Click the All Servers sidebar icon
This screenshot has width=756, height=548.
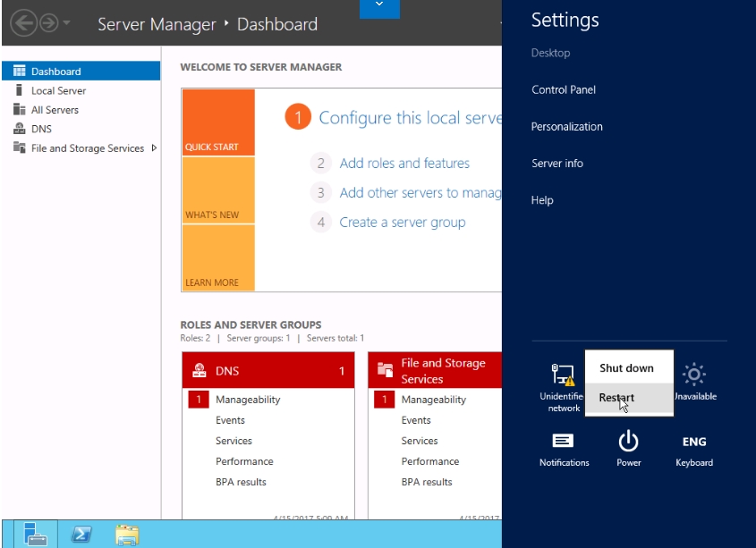point(20,109)
